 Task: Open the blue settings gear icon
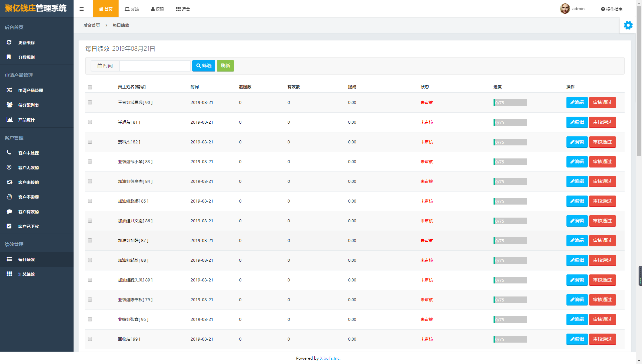coord(628,25)
